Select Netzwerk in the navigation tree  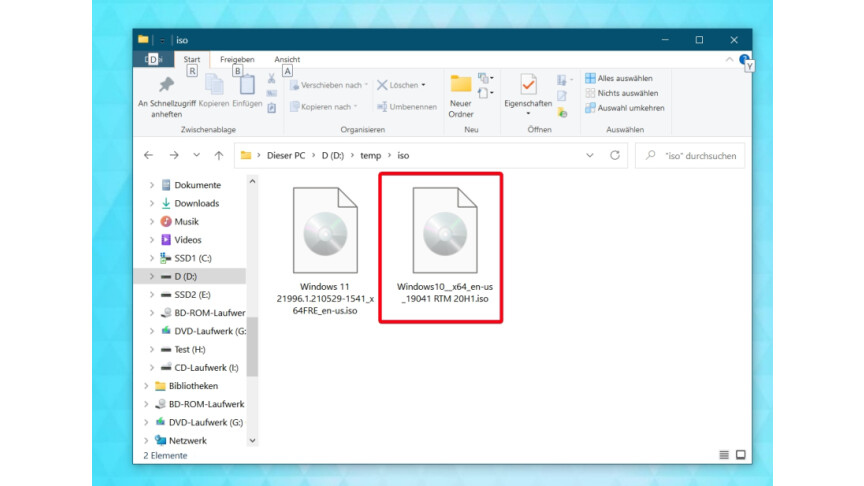[x=187, y=440]
